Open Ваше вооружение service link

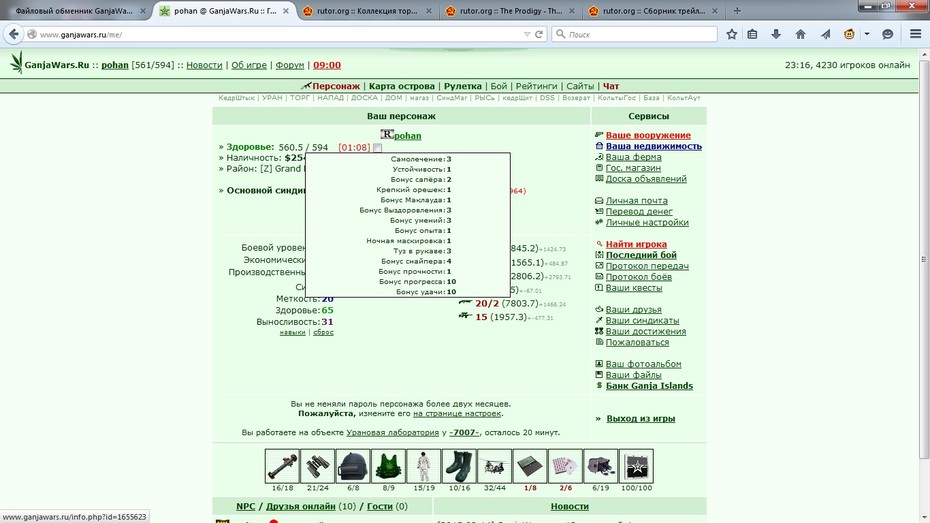click(648, 135)
